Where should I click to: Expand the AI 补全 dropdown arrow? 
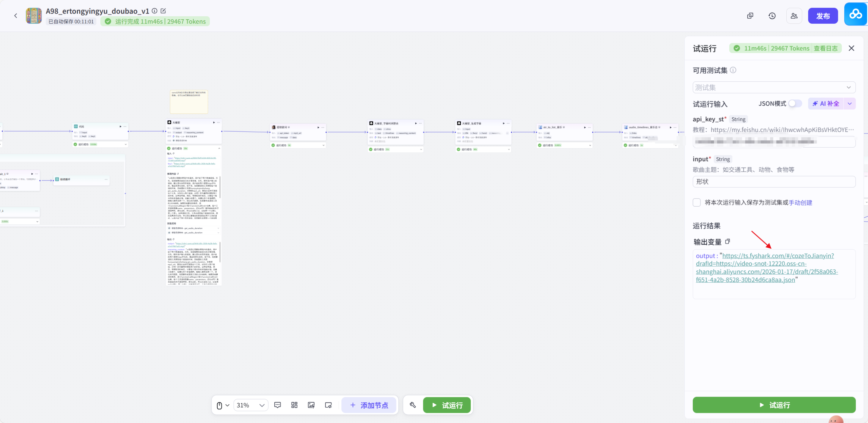pyautogui.click(x=850, y=103)
